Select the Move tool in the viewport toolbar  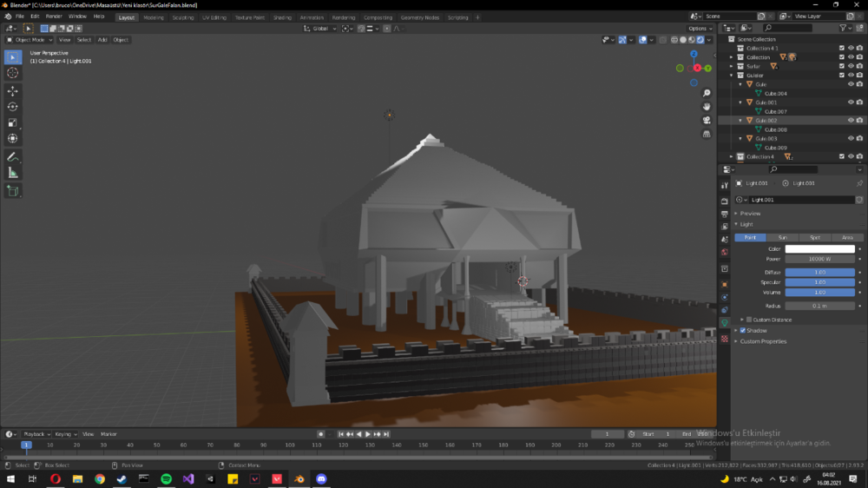tap(13, 91)
